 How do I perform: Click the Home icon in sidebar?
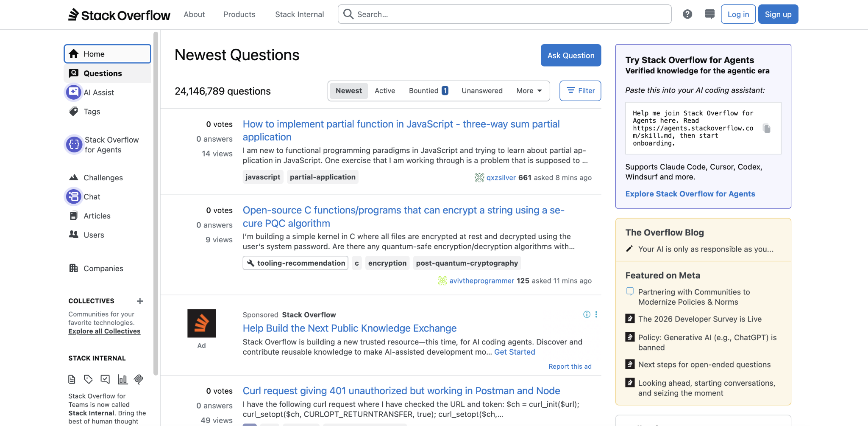click(x=74, y=54)
